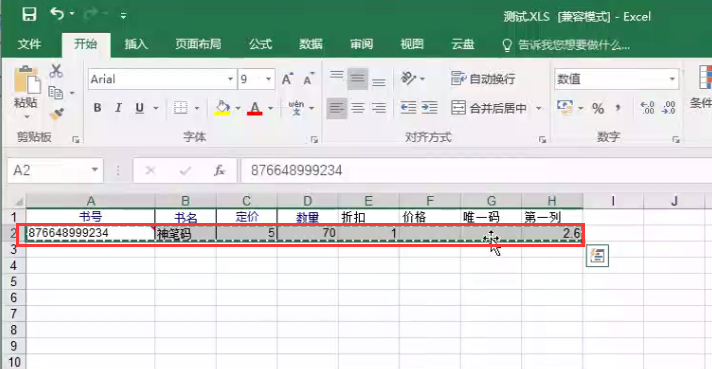
Task: Open the 公式 ribbon tab
Action: click(260, 44)
